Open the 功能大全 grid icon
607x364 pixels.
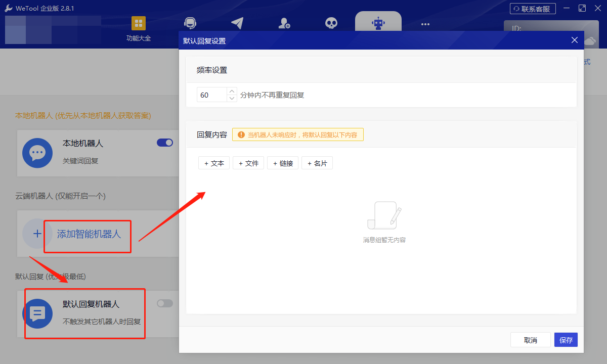point(138,23)
